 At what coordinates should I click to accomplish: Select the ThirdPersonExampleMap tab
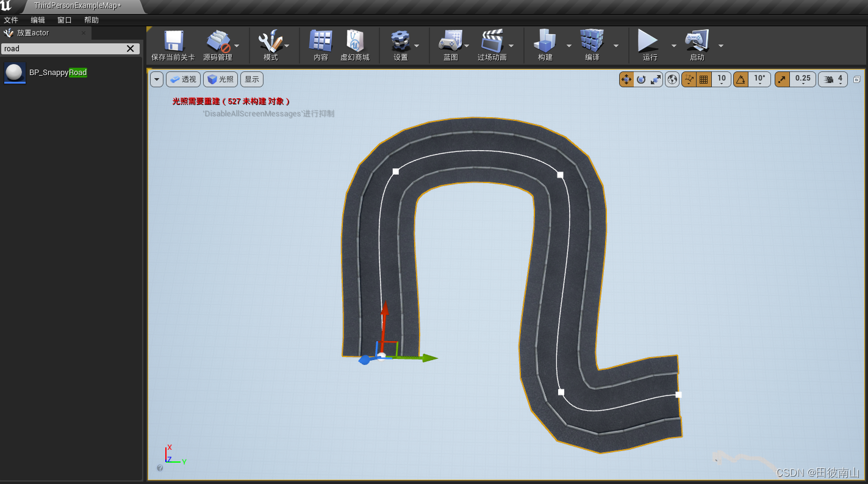(77, 6)
